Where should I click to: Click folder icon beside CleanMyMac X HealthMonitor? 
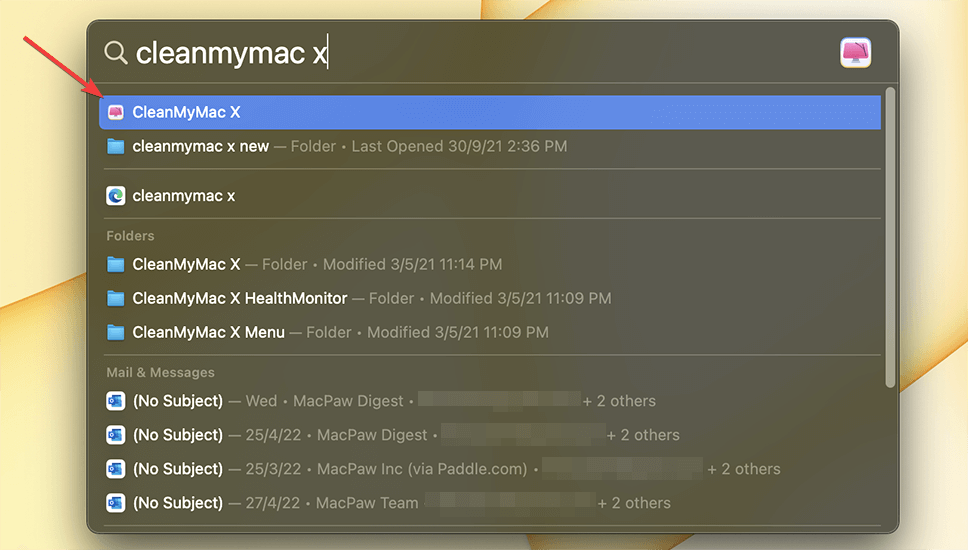(115, 298)
